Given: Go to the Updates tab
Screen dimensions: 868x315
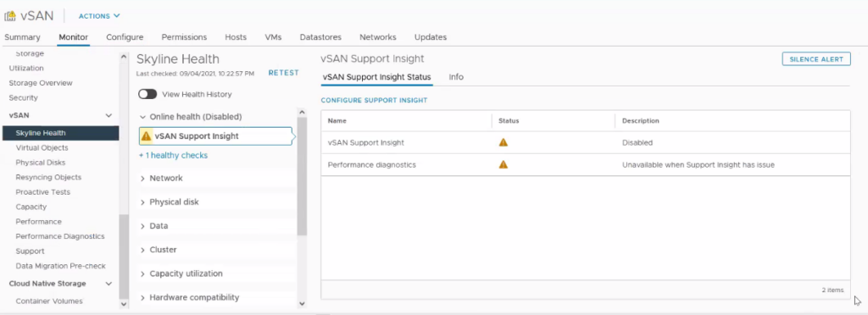Looking at the screenshot, I should pyautogui.click(x=431, y=37).
